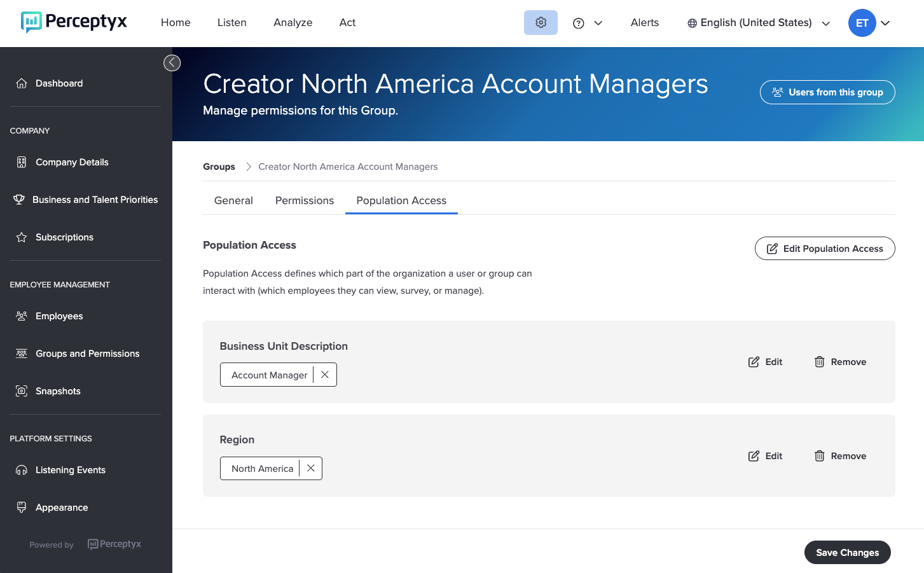
Task: Click Users from this group button
Action: coord(827,92)
